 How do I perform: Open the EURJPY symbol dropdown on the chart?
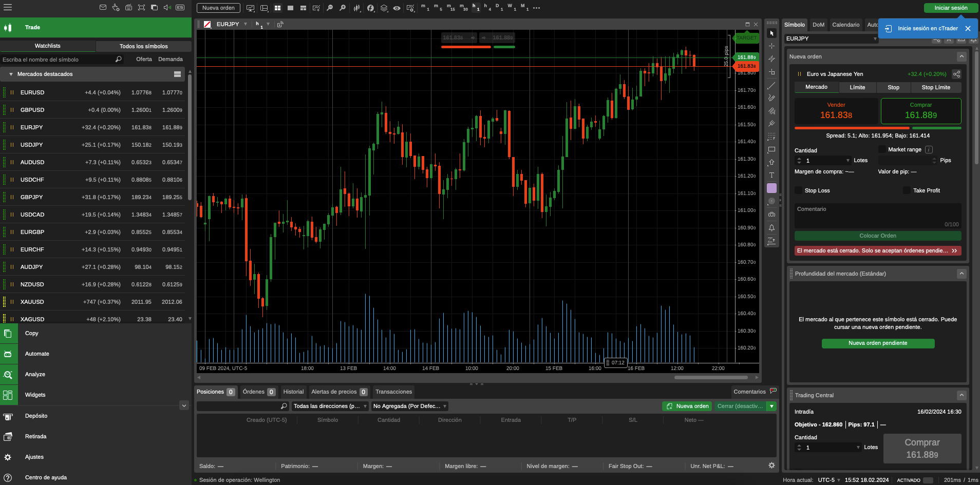[x=244, y=24]
